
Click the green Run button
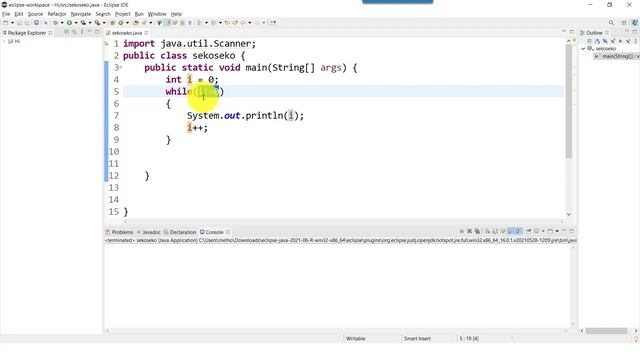click(69, 23)
